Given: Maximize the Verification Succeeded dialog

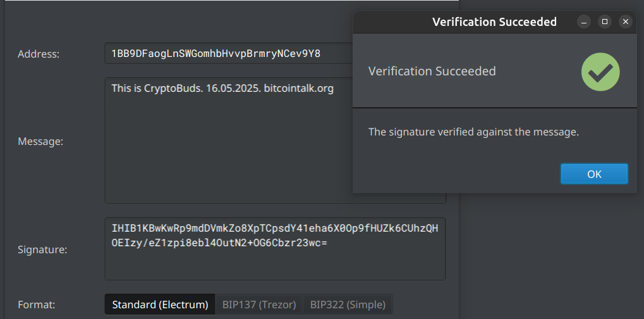Looking at the screenshot, I should click(605, 22).
